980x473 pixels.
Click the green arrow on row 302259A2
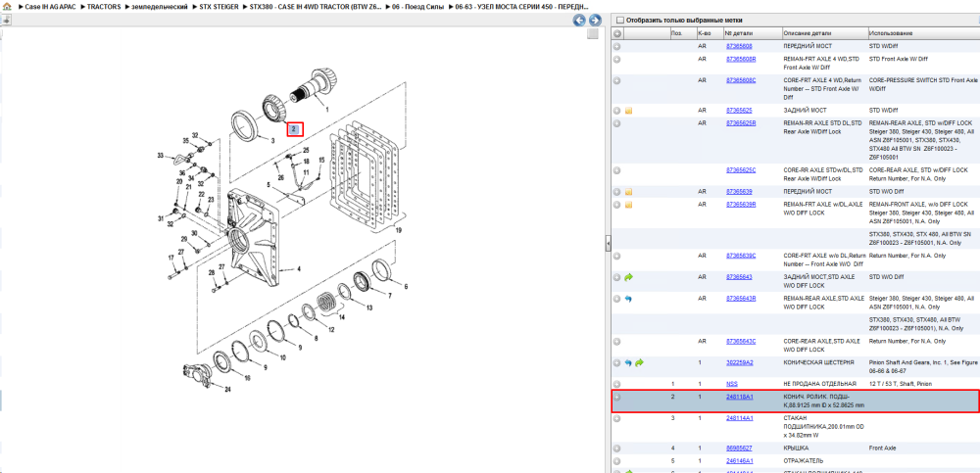point(639,362)
